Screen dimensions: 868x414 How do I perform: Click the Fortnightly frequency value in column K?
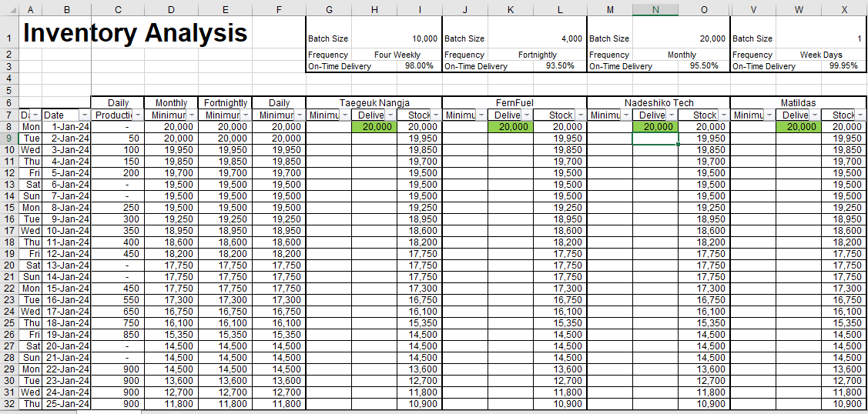coord(537,55)
